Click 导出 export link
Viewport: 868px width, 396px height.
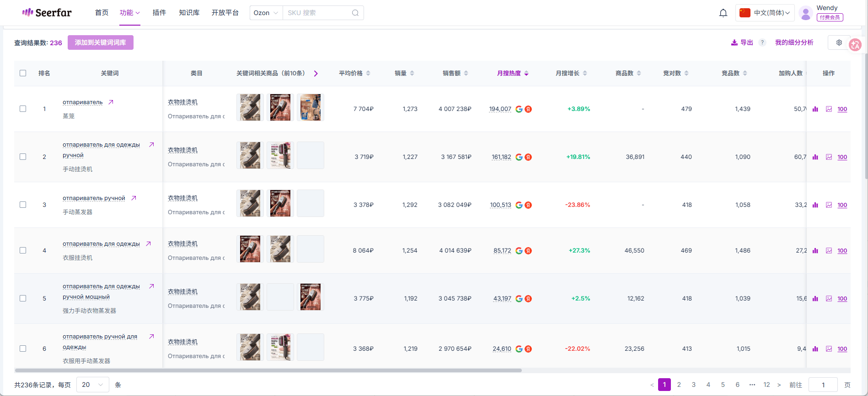pyautogui.click(x=742, y=42)
